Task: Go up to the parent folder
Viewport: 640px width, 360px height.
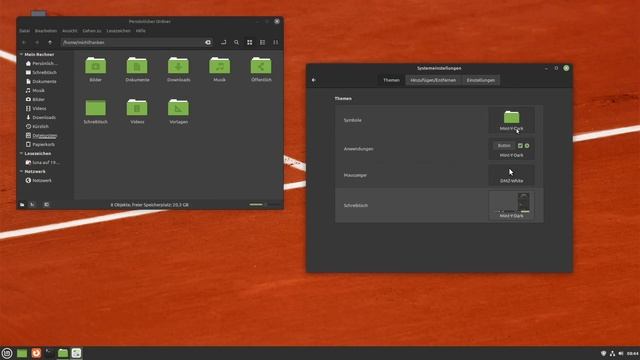Action: coord(50,42)
